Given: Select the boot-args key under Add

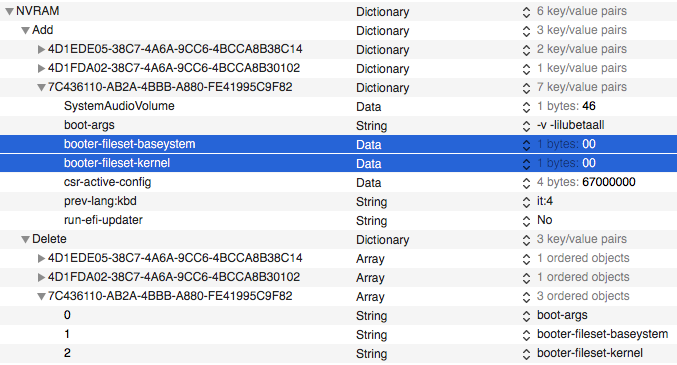Looking at the screenshot, I should (x=89, y=125).
